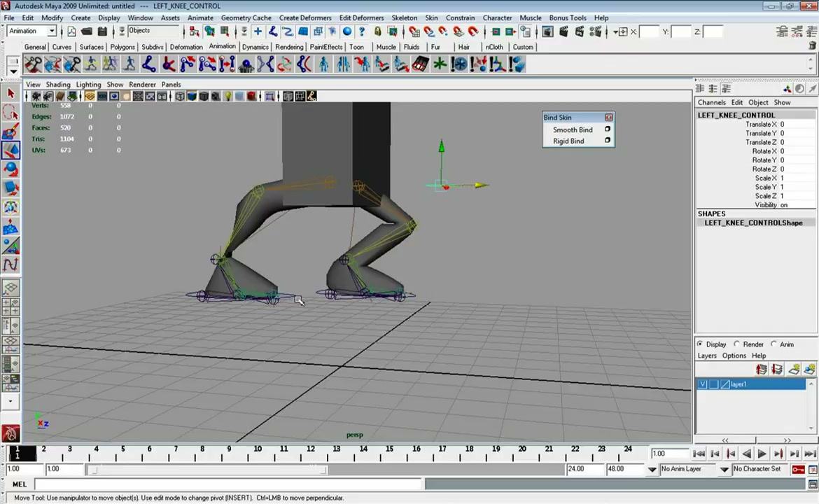This screenshot has width=819, height=504.
Task: Click the Joint tool shelf icon
Action: tap(148, 64)
